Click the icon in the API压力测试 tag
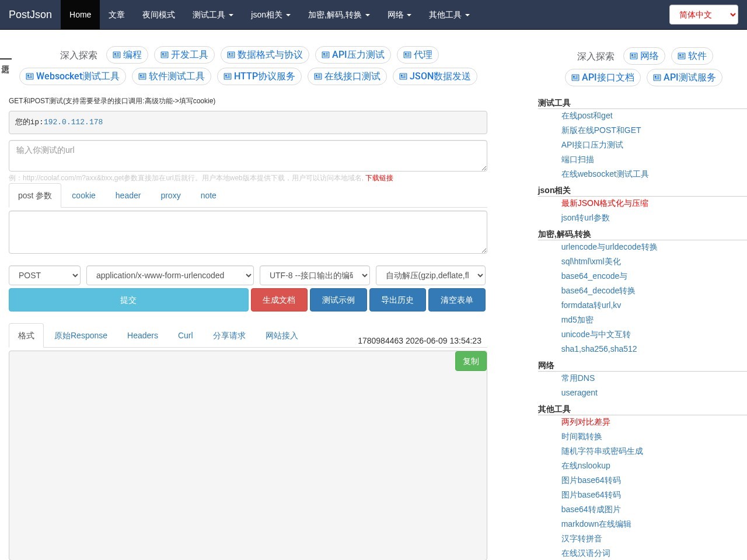 click(x=326, y=55)
